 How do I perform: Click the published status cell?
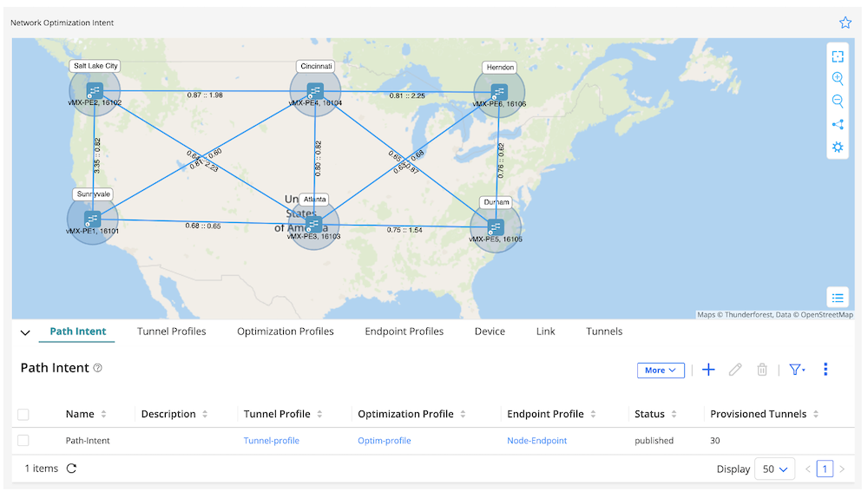(654, 441)
